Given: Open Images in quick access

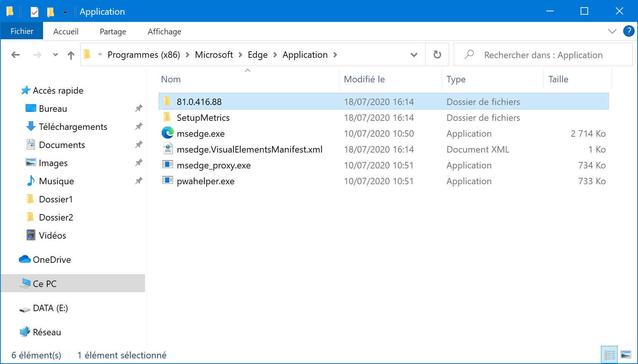Looking at the screenshot, I should [53, 163].
